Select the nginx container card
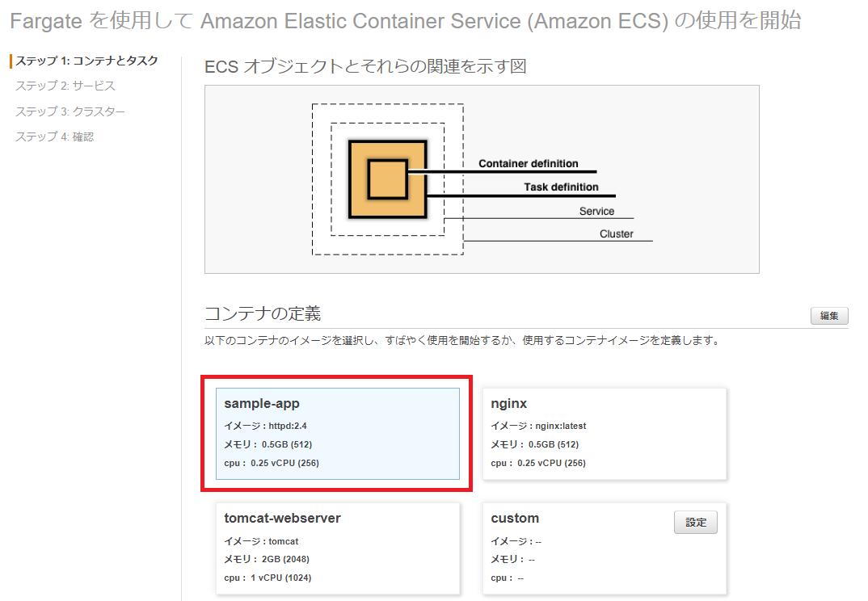Image resolution: width=868 pixels, height=601 pixels. 605,433
